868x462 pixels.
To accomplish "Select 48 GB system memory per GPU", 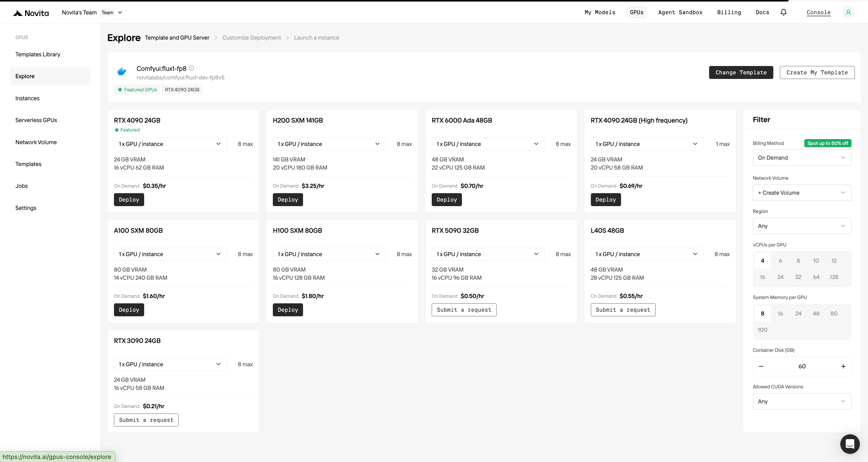I will tap(816, 313).
